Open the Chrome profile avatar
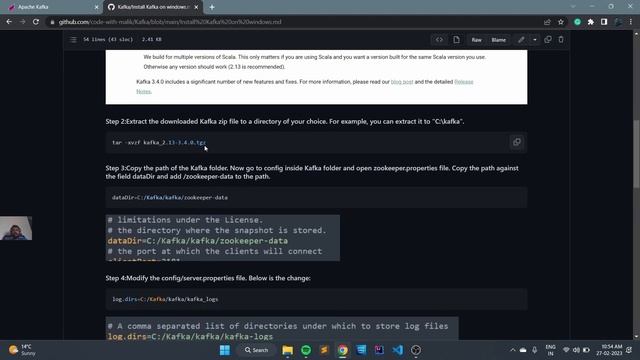Viewport: 640px width, 360px height. pyautogui.click(x=618, y=22)
